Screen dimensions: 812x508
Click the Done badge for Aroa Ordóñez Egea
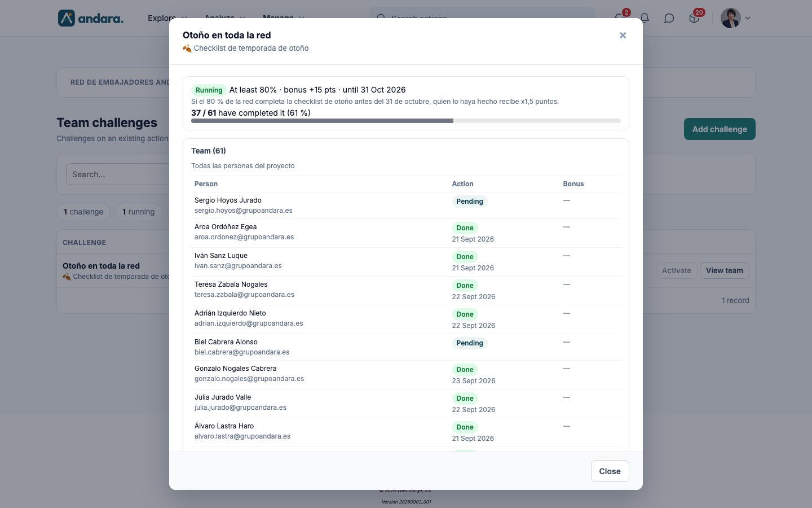[x=465, y=228]
